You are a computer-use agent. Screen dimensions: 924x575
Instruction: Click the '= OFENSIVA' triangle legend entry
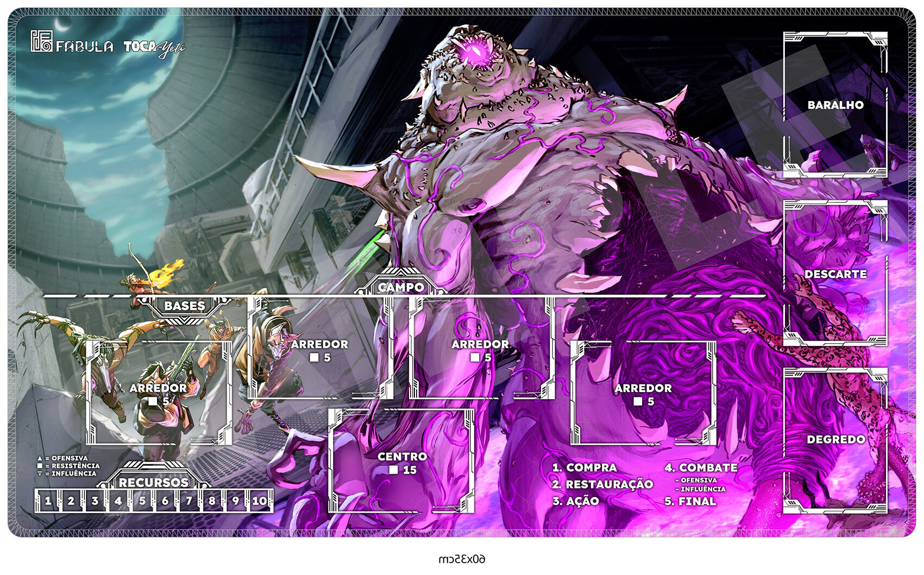[x=62, y=458]
